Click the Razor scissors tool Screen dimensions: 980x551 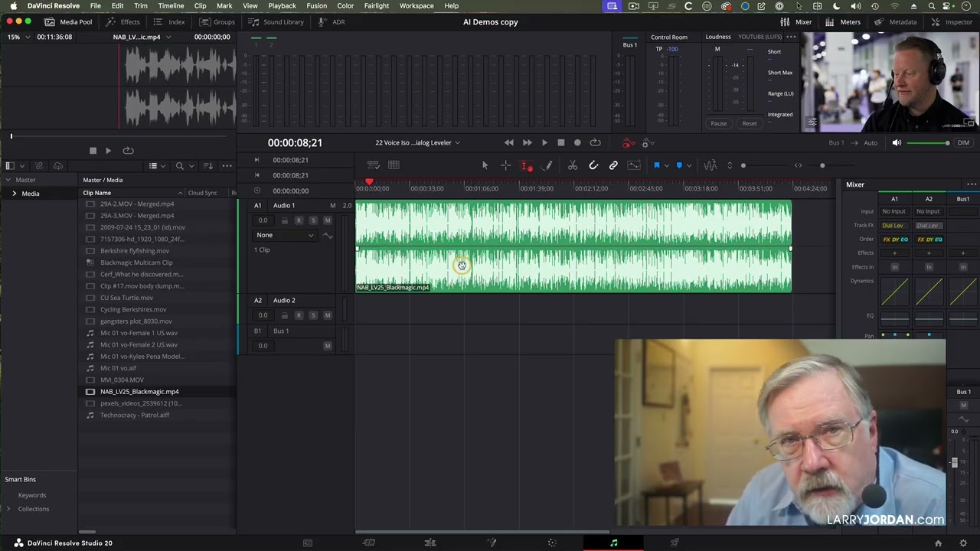point(573,165)
